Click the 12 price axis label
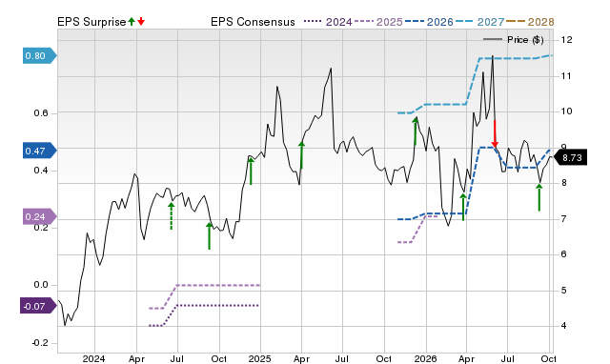610x364 pixels. [566, 40]
